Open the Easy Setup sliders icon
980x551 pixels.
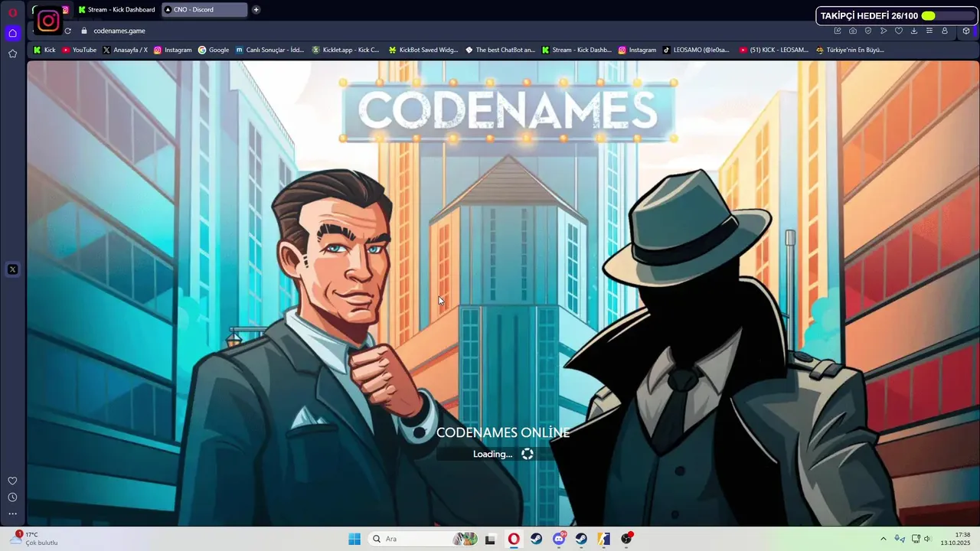tap(929, 31)
